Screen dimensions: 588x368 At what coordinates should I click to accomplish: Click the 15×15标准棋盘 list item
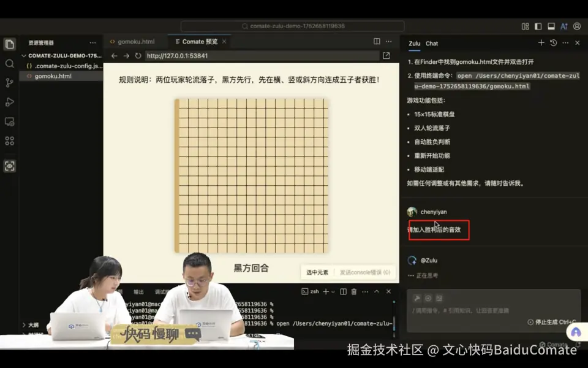click(434, 115)
